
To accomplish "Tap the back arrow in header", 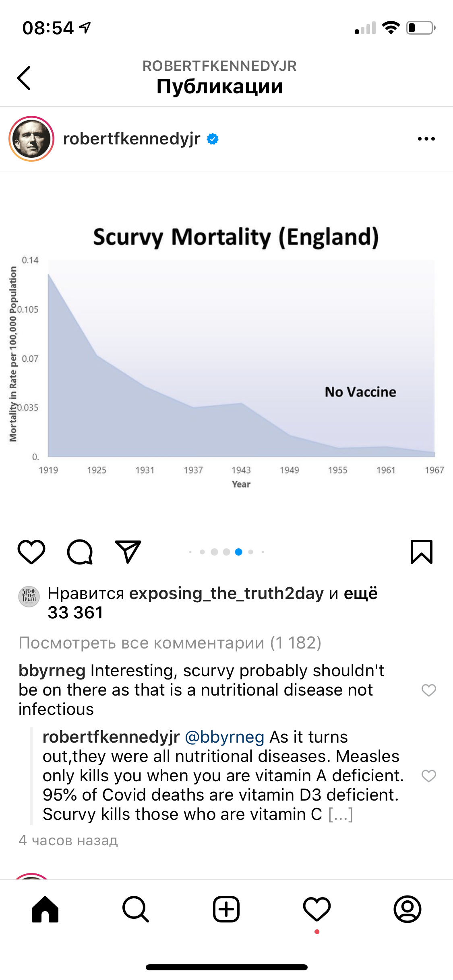I will pyautogui.click(x=24, y=78).
